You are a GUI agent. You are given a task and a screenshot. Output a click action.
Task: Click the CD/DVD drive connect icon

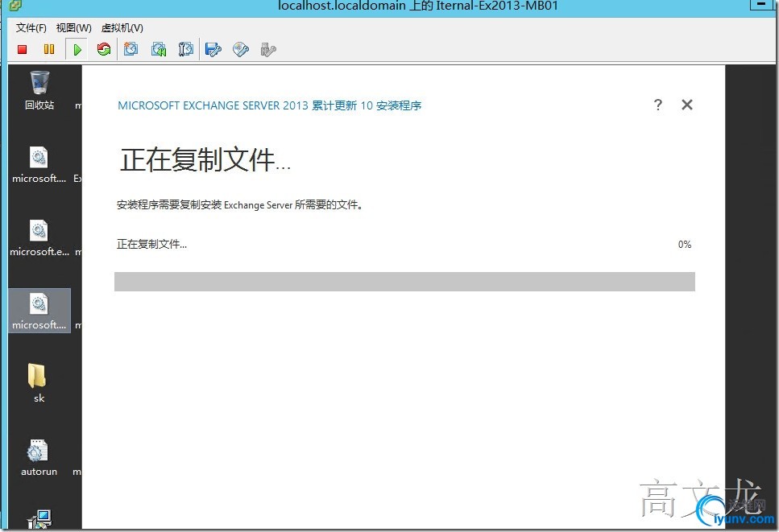[241, 49]
